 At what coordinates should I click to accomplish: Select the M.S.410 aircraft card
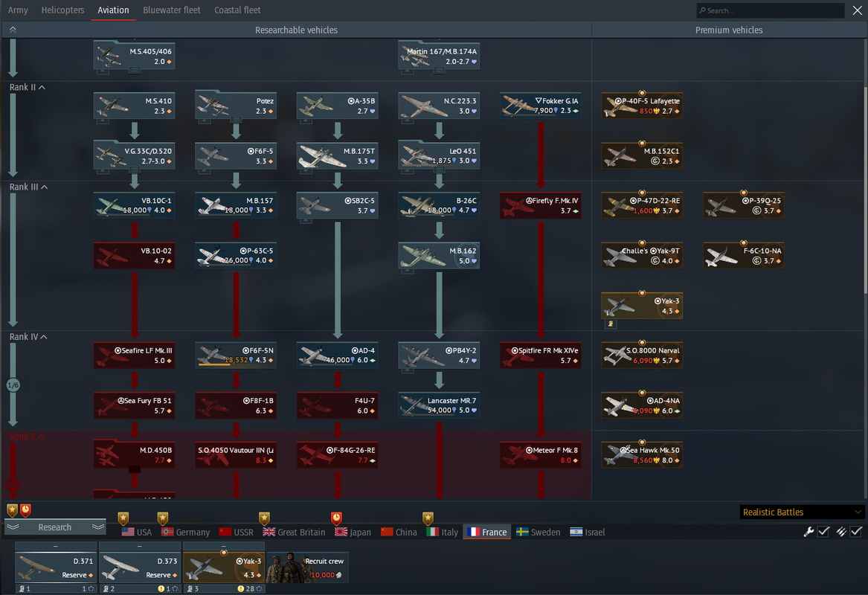click(x=135, y=106)
